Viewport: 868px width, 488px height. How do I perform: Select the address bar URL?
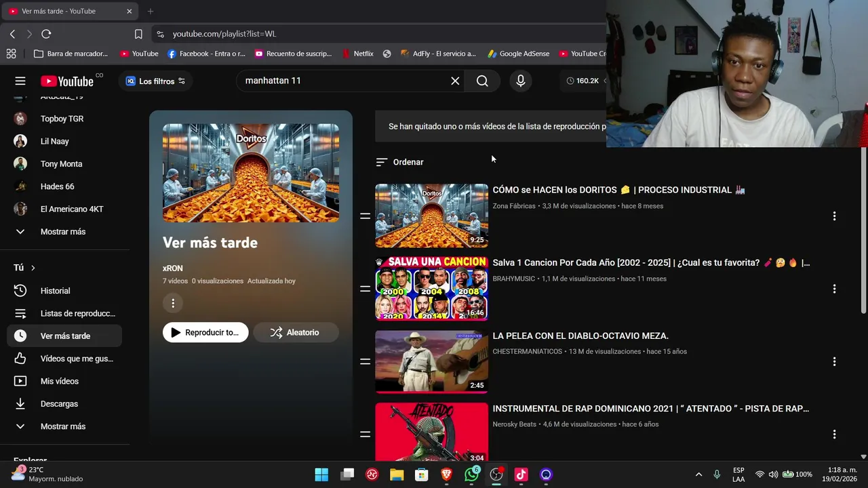(224, 34)
